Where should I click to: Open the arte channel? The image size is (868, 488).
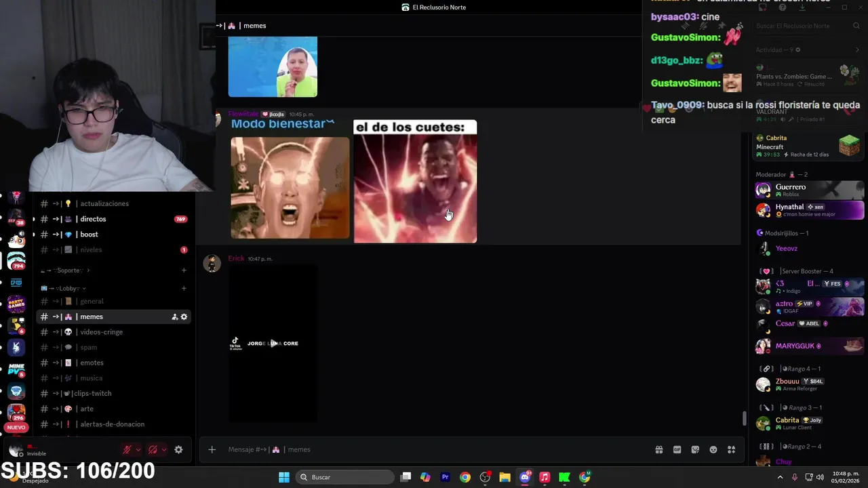coord(114,409)
